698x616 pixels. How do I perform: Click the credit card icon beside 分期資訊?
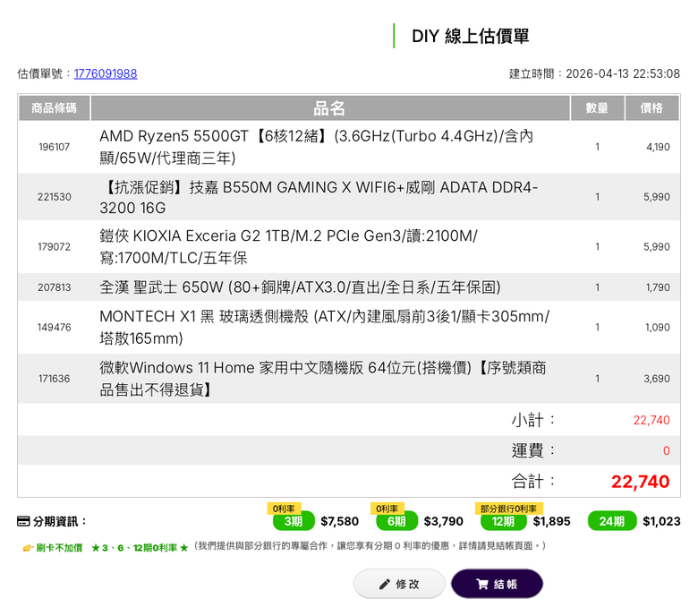point(23,521)
